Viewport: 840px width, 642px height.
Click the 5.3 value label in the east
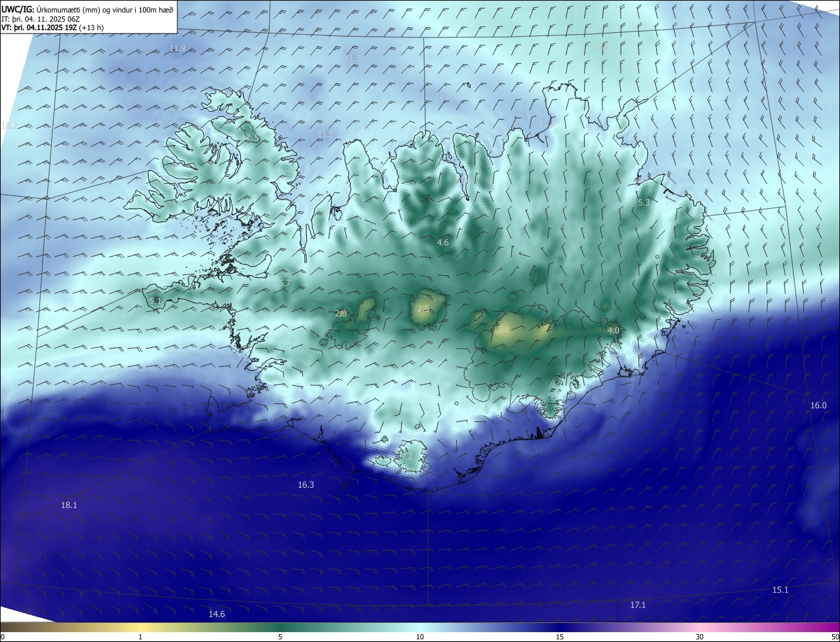(x=644, y=203)
